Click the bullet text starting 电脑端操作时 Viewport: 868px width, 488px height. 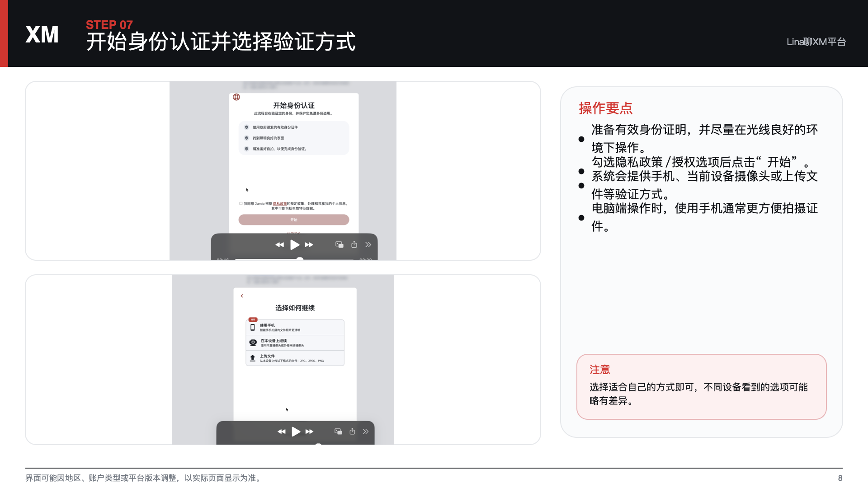tap(704, 217)
